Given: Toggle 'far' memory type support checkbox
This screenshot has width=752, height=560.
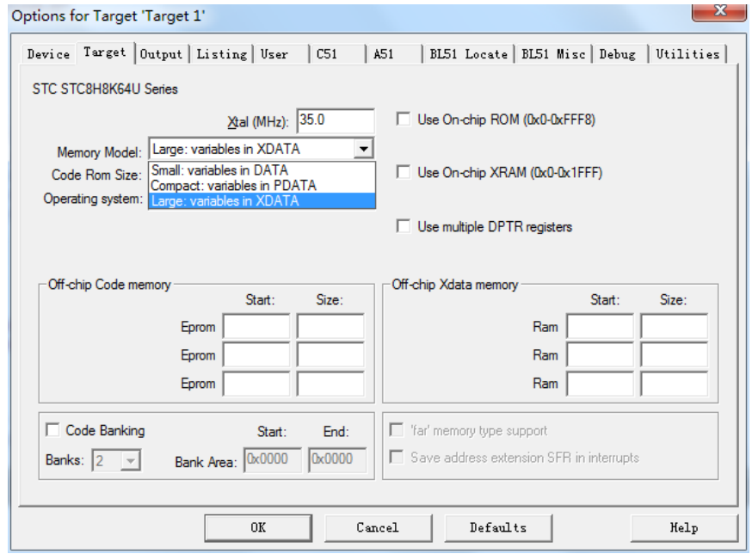Looking at the screenshot, I should click(396, 429).
